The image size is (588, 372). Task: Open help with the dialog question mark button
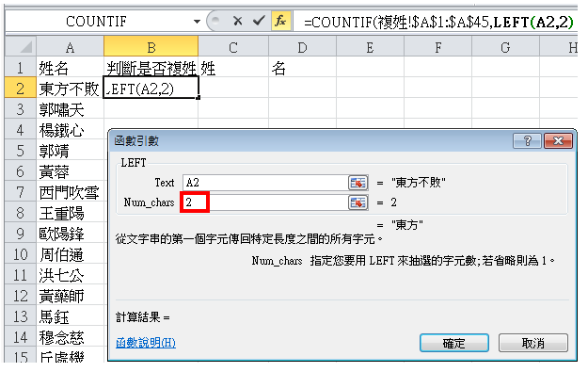527,141
